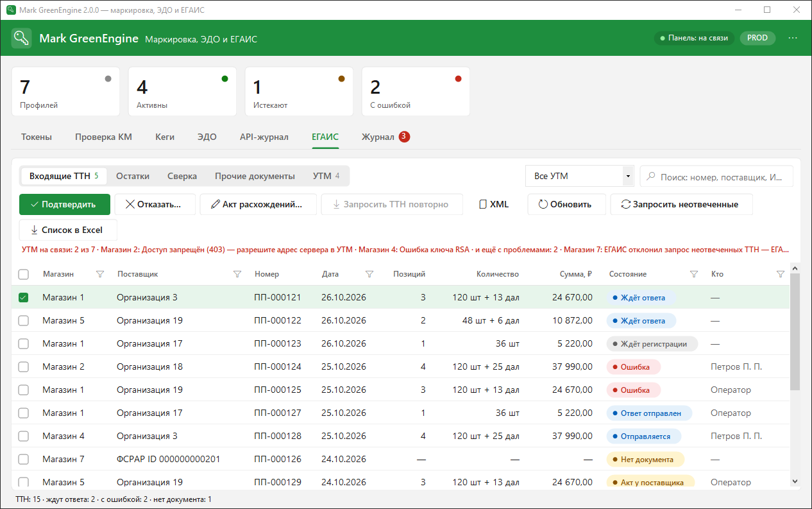Open the Остатки sub-tab
812x509 pixels.
click(x=133, y=176)
